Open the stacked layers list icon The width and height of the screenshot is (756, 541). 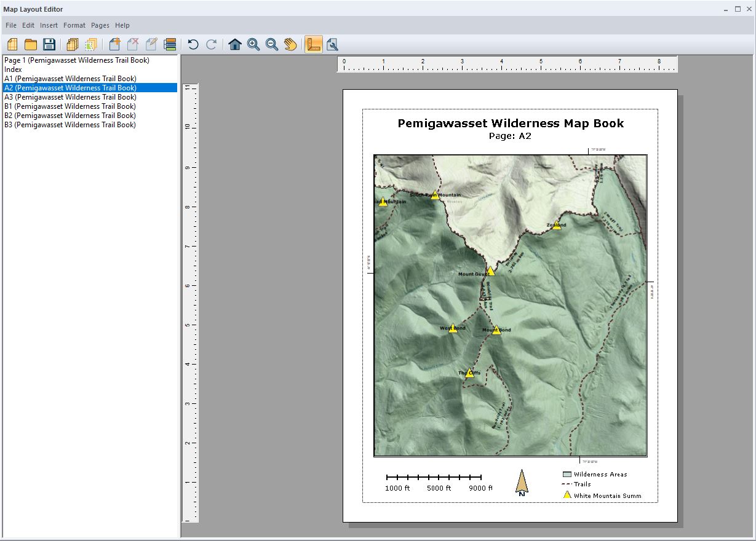pos(170,44)
